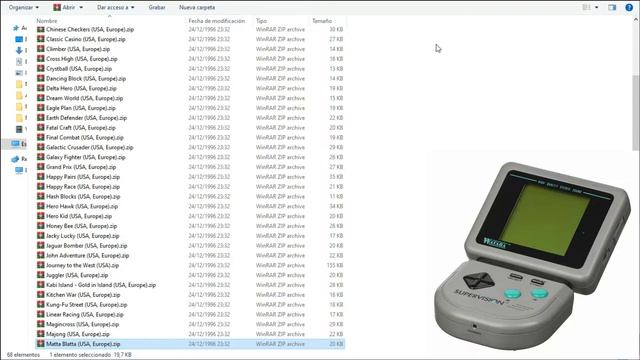Viewport: 640px width, 360px height.
Task: Open the Organizar dropdown menu
Action: (x=24, y=7)
